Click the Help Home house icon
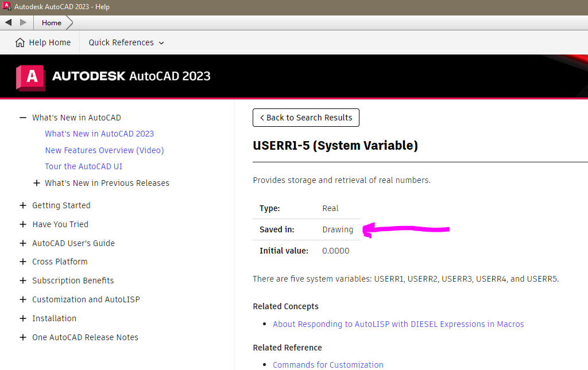 click(20, 42)
